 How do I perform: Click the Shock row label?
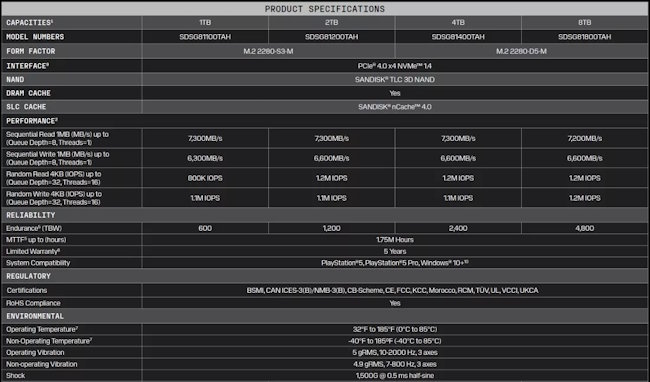click(15, 376)
